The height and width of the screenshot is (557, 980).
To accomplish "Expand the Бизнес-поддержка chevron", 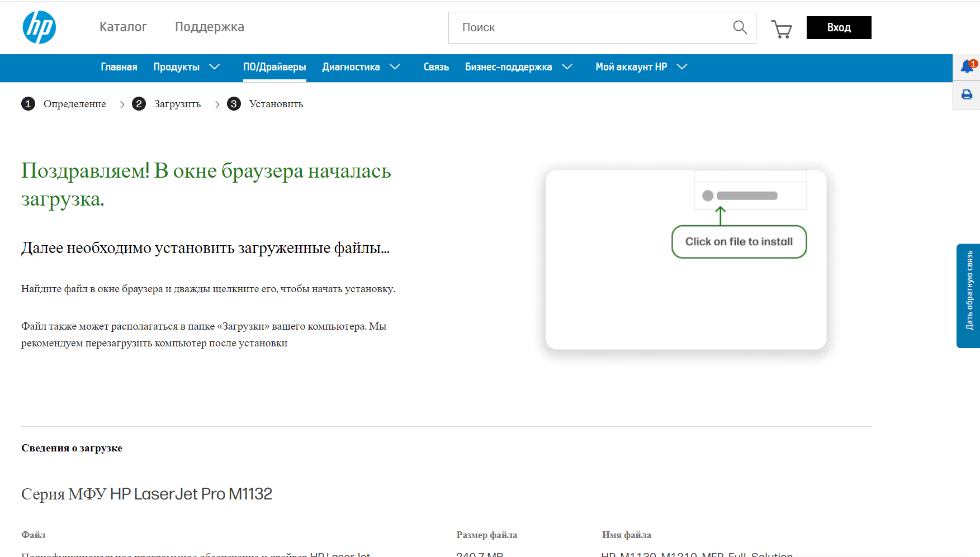I will (567, 67).
